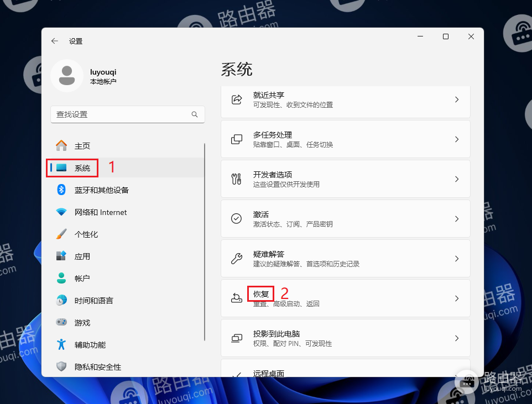Screen dimensions: 532x404
Task: Expand 多任务处理 via its chevron
Action: pyautogui.click(x=457, y=139)
